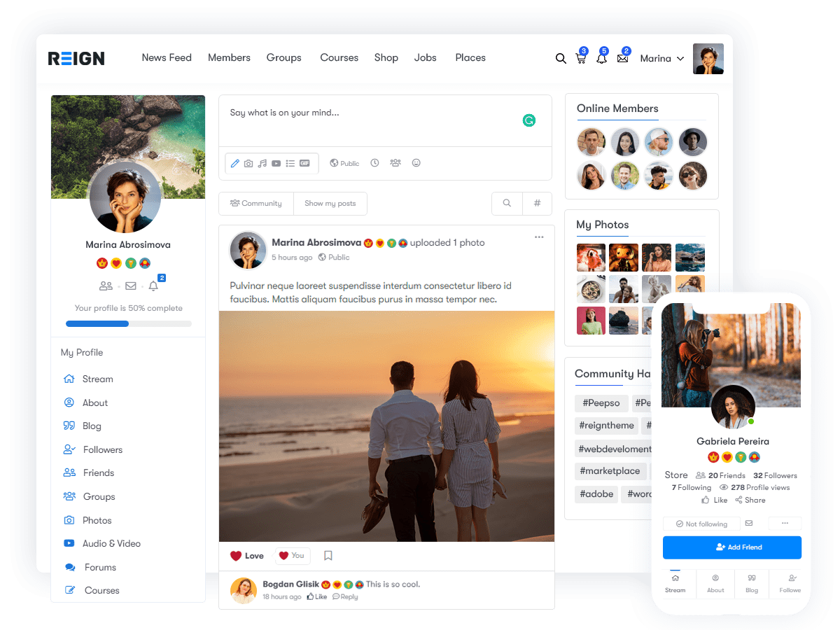Click the friends icon under Marina's profile name
Image resolution: width=840 pixels, height=630 pixels.
pos(106,286)
